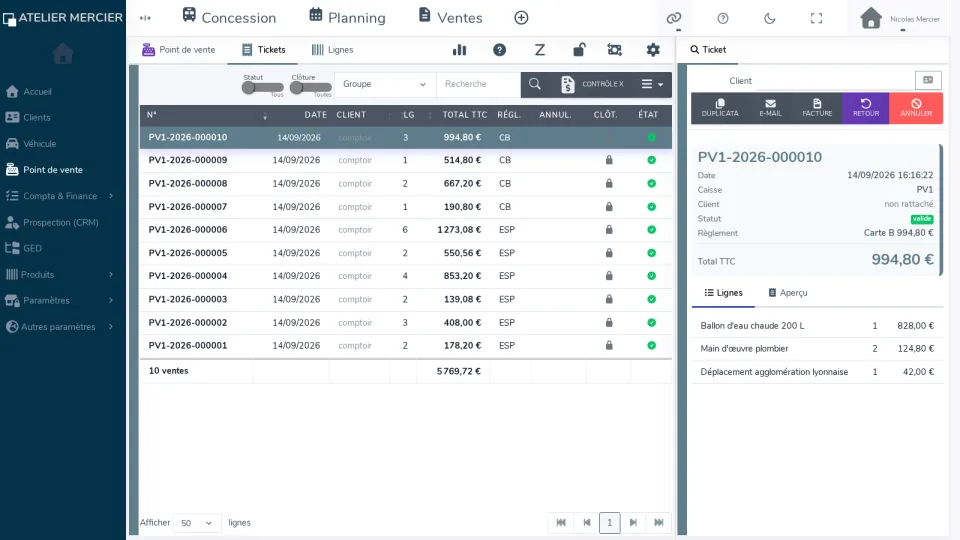This screenshot has width=960, height=540.
Task: Click the search magnifier button
Action: 534,84
